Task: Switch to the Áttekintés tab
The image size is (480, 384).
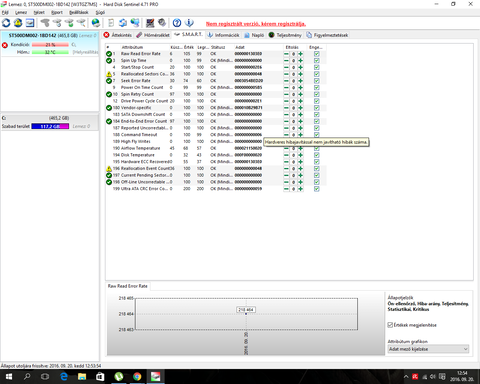Action: click(x=118, y=35)
